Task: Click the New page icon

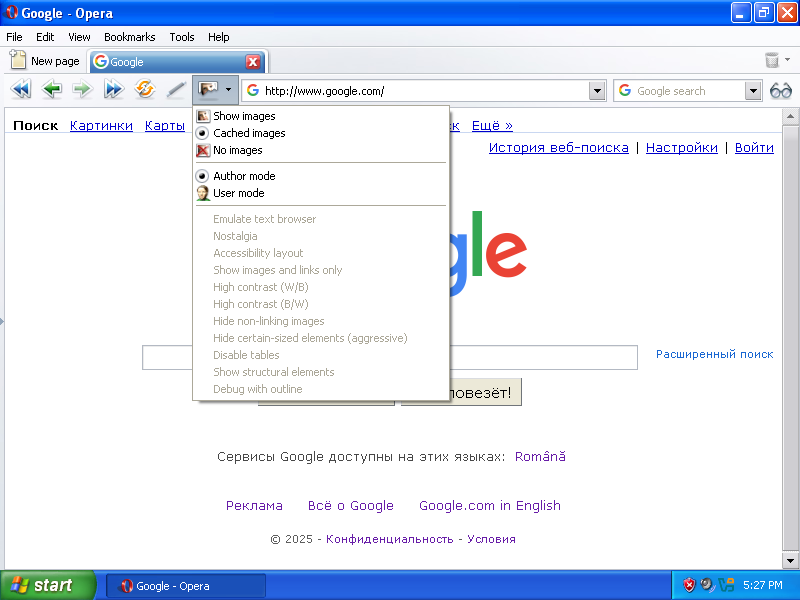Action: [18, 60]
